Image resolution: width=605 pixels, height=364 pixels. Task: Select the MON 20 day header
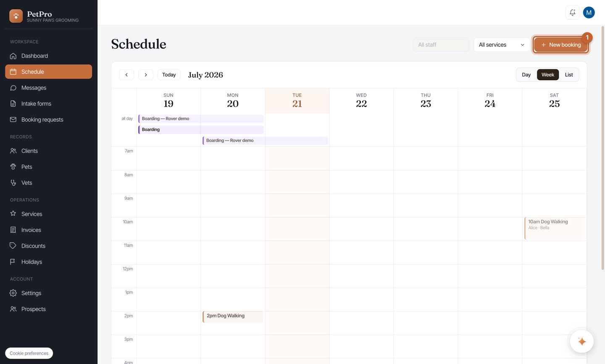point(233,101)
